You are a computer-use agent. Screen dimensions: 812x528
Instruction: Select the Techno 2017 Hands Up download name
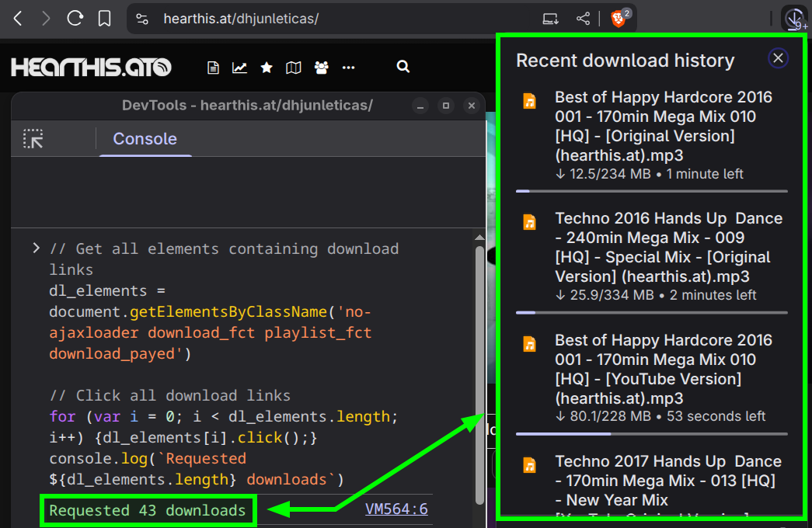[x=669, y=487]
